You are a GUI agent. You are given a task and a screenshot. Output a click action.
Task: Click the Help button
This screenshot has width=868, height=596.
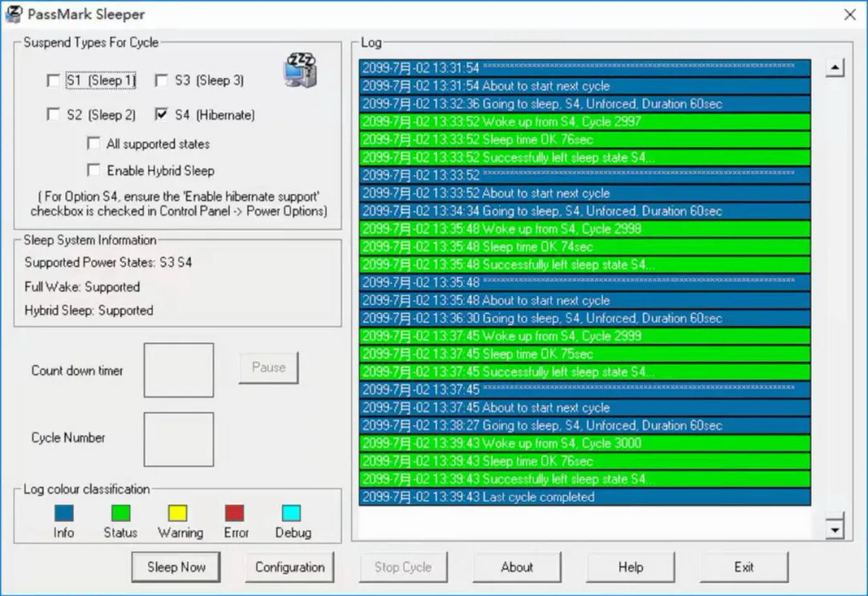630,567
